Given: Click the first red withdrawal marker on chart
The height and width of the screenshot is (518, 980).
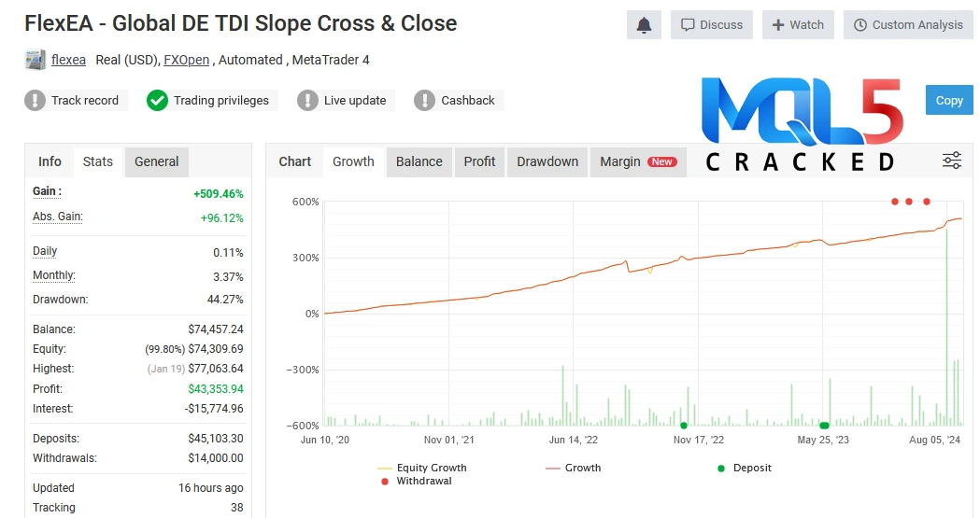Looking at the screenshot, I should 894,202.
